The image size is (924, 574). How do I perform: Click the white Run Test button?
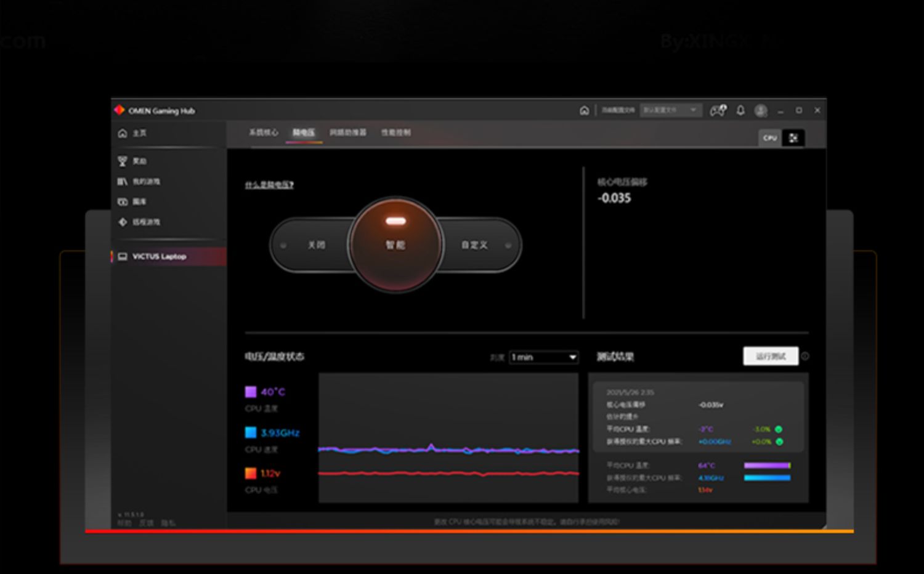pos(770,356)
